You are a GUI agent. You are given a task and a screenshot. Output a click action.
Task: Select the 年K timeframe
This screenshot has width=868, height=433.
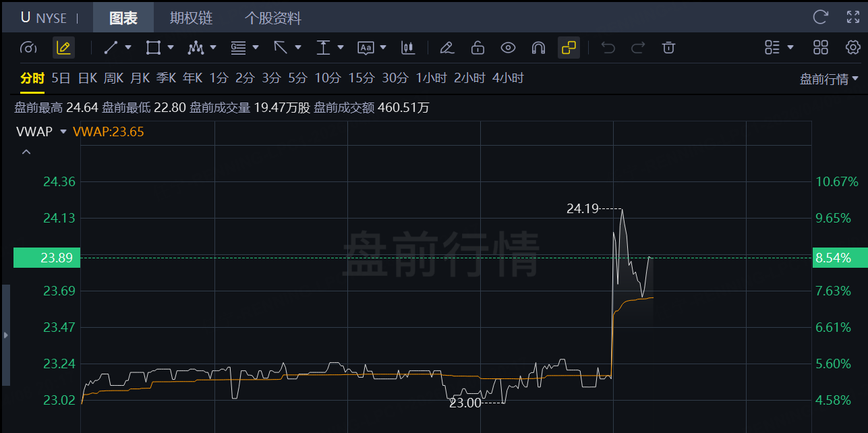pyautogui.click(x=192, y=78)
